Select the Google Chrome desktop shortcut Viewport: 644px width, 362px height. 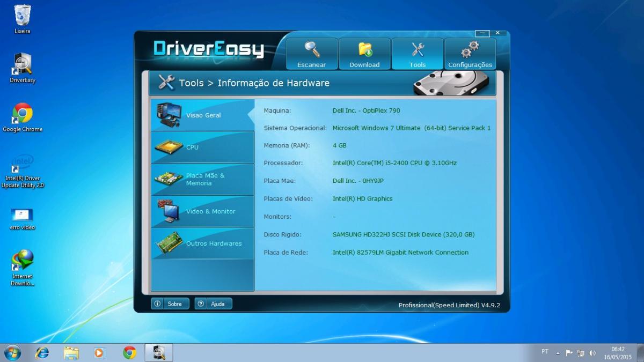pos(23,117)
